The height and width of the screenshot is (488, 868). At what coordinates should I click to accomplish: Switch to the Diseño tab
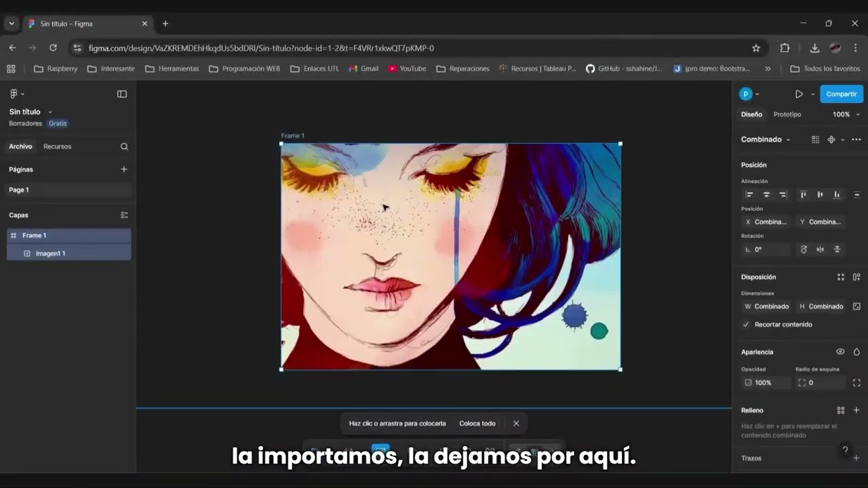tap(751, 115)
